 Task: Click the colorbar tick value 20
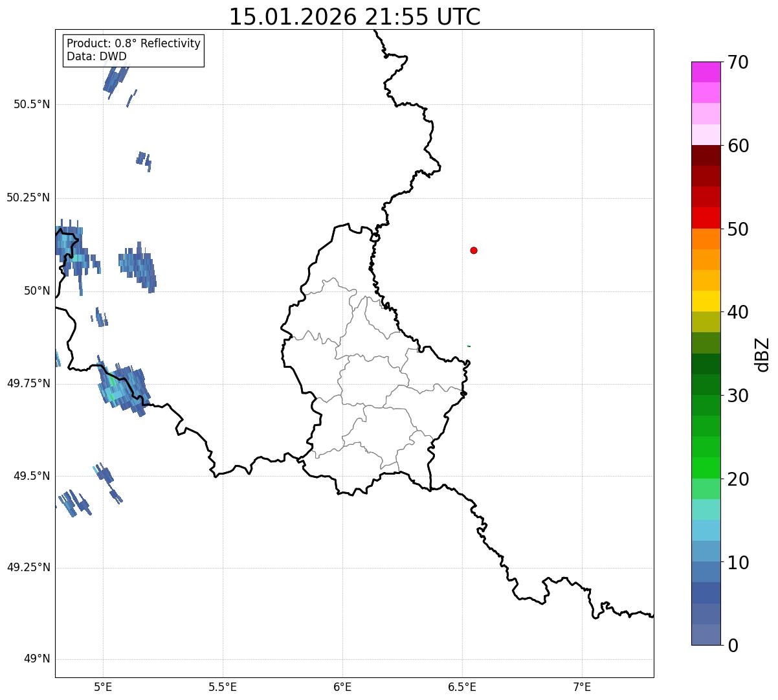[x=738, y=479]
